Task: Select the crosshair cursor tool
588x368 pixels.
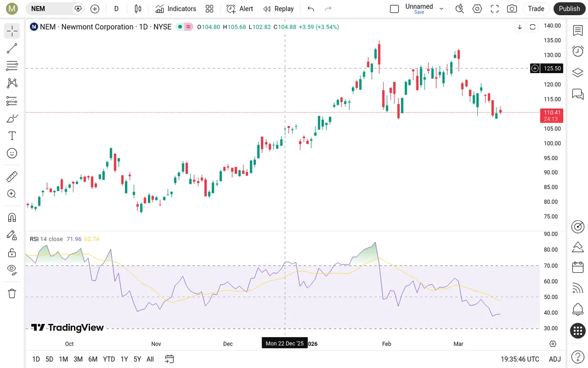Action: [12, 31]
